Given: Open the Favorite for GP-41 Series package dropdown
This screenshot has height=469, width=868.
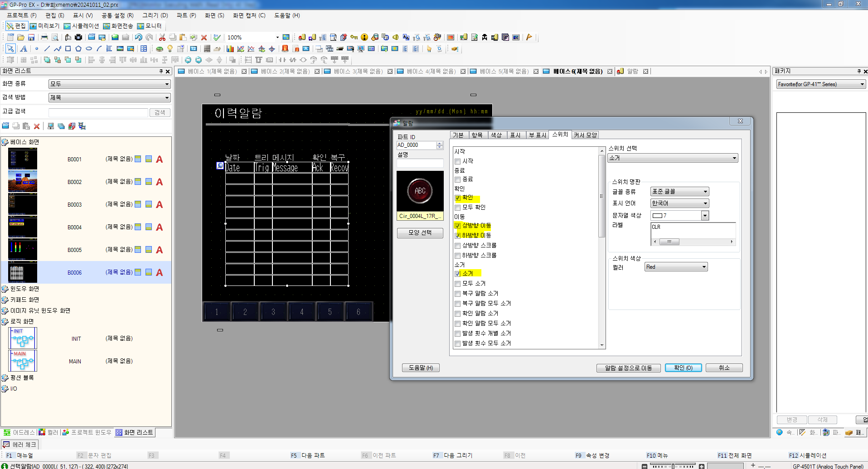Looking at the screenshot, I should point(821,84).
